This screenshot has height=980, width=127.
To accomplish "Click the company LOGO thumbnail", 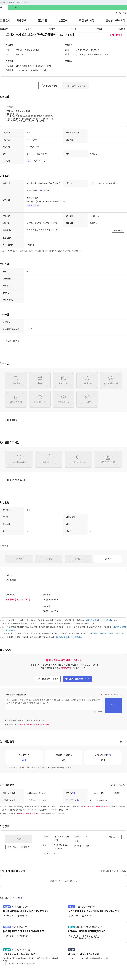I will click(x=19, y=839).
